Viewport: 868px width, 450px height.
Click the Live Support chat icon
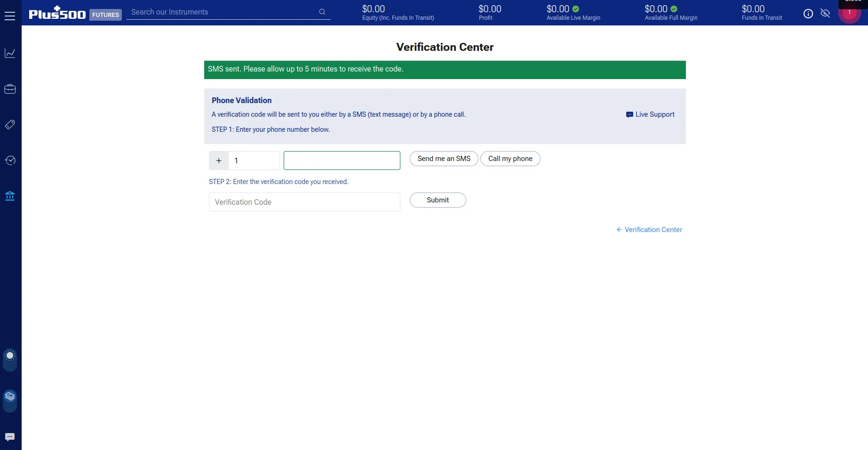[x=629, y=114]
